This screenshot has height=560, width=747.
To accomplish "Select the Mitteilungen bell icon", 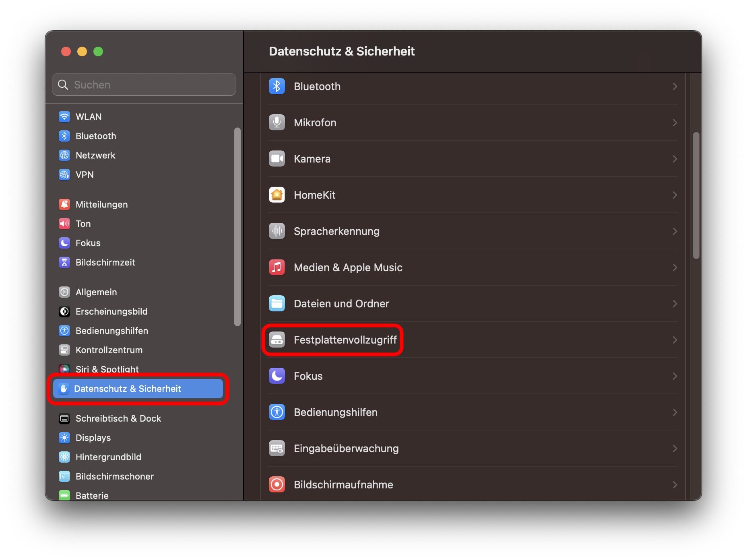I will click(x=64, y=204).
